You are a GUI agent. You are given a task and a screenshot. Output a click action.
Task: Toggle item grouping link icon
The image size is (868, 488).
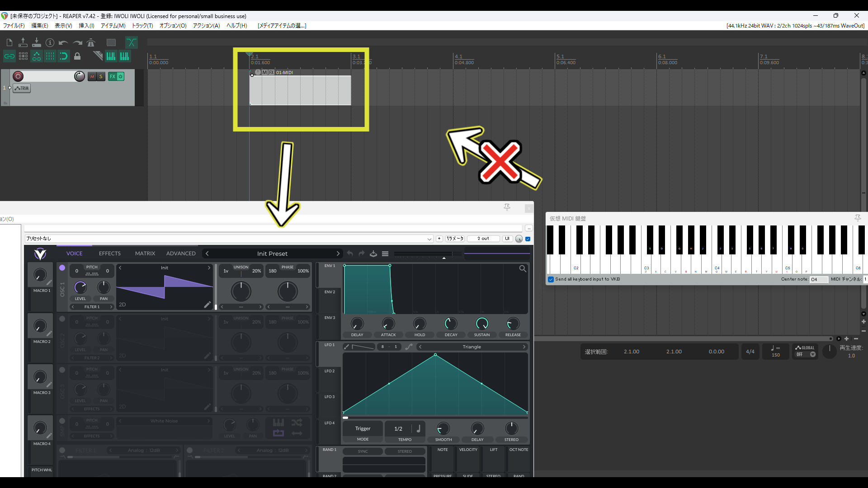point(9,56)
